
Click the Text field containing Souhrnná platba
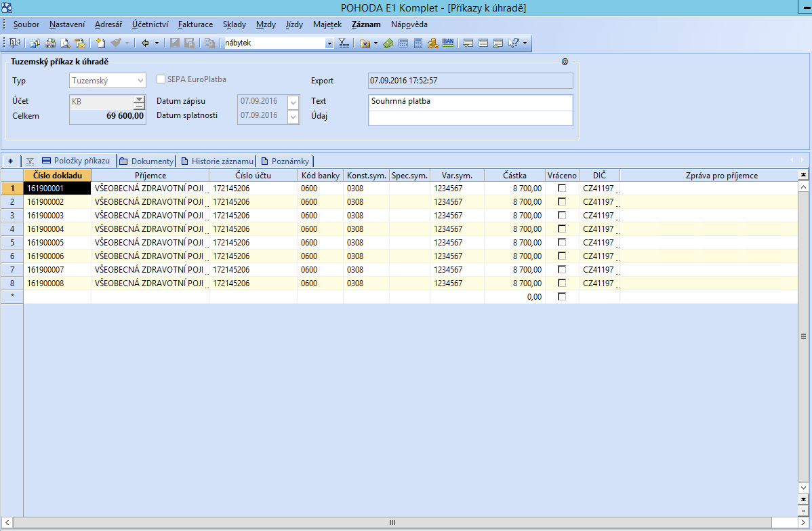tap(470, 102)
